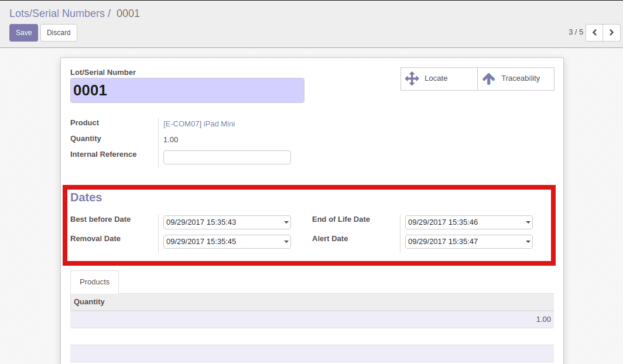Click the Product field label
This screenshot has width=623, height=364.
85,123
